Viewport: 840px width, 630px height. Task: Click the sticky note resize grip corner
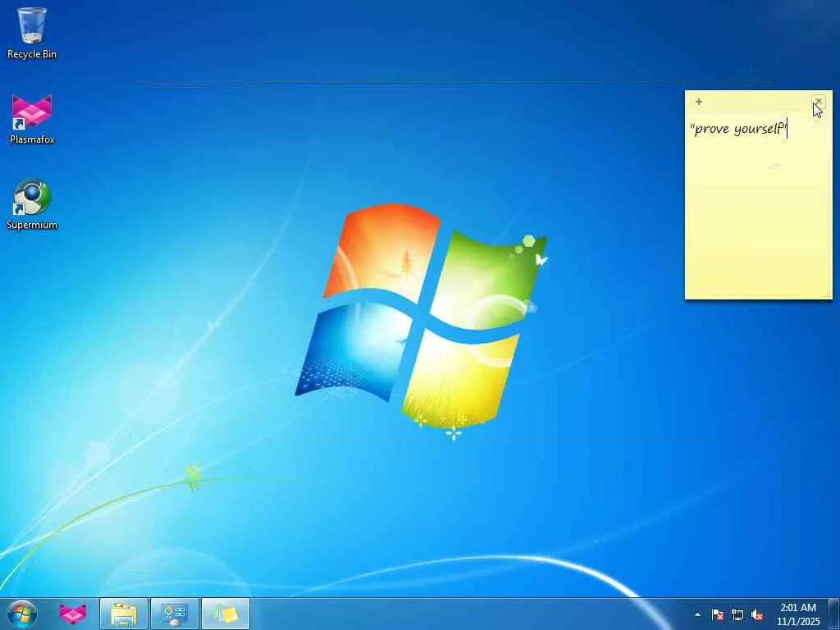pyautogui.click(x=828, y=294)
